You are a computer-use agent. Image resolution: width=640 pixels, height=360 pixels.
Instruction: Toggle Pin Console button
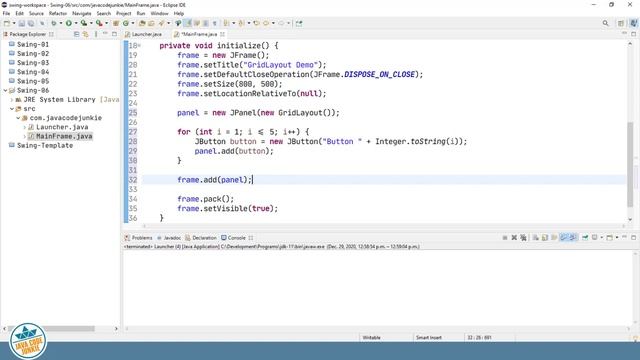click(585, 238)
